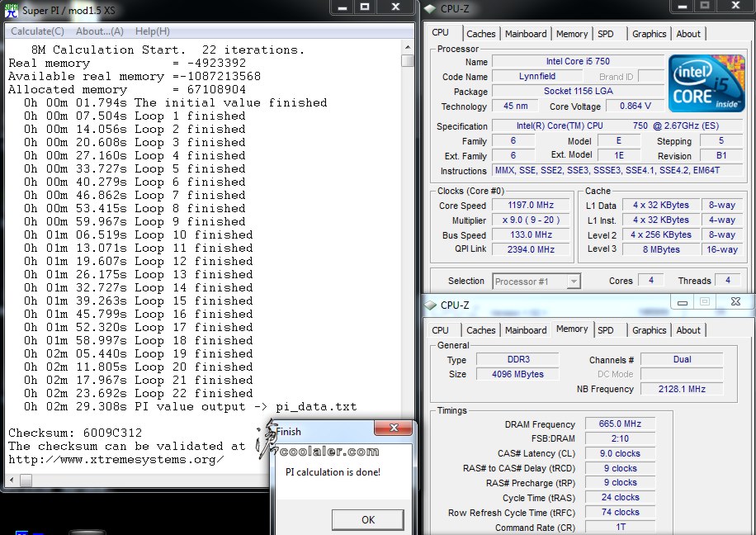Select the Graphics tab in top CPU-Z window
This screenshot has height=535, width=756.
pyautogui.click(x=649, y=34)
